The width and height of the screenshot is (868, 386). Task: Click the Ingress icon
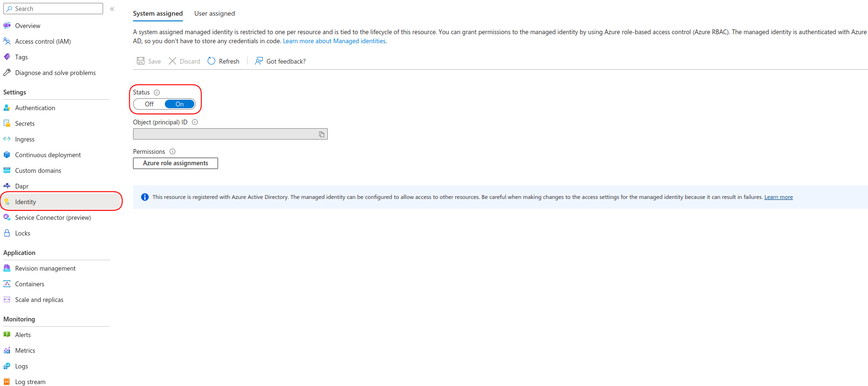tap(7, 139)
